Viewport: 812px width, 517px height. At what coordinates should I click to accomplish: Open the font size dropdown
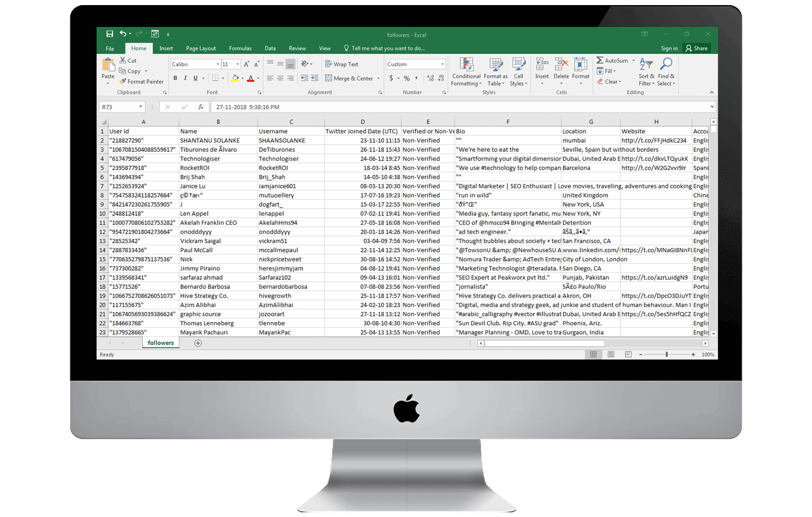pyautogui.click(x=237, y=64)
